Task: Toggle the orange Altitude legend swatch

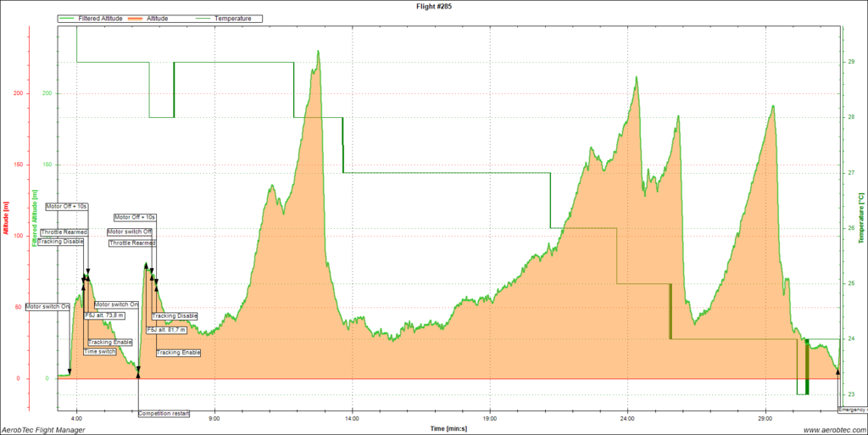Action: tap(137, 18)
